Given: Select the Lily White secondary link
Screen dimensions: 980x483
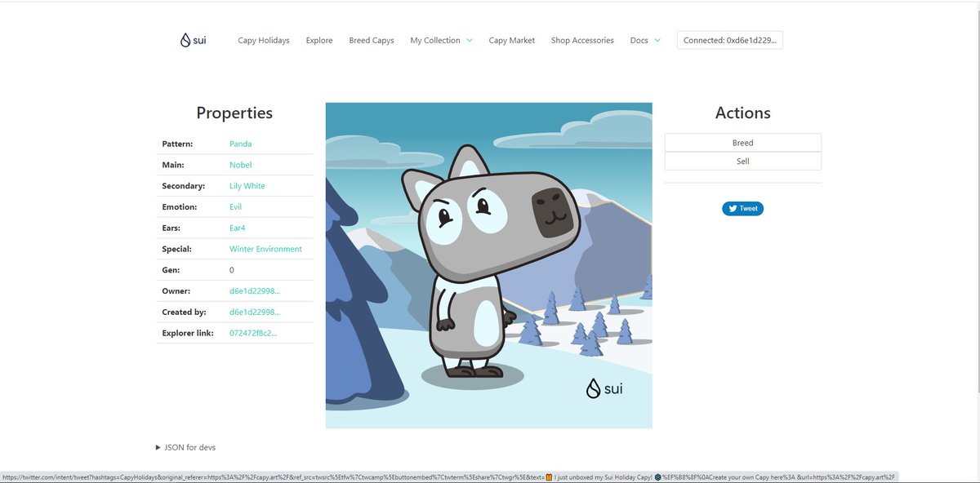Looking at the screenshot, I should click(247, 186).
